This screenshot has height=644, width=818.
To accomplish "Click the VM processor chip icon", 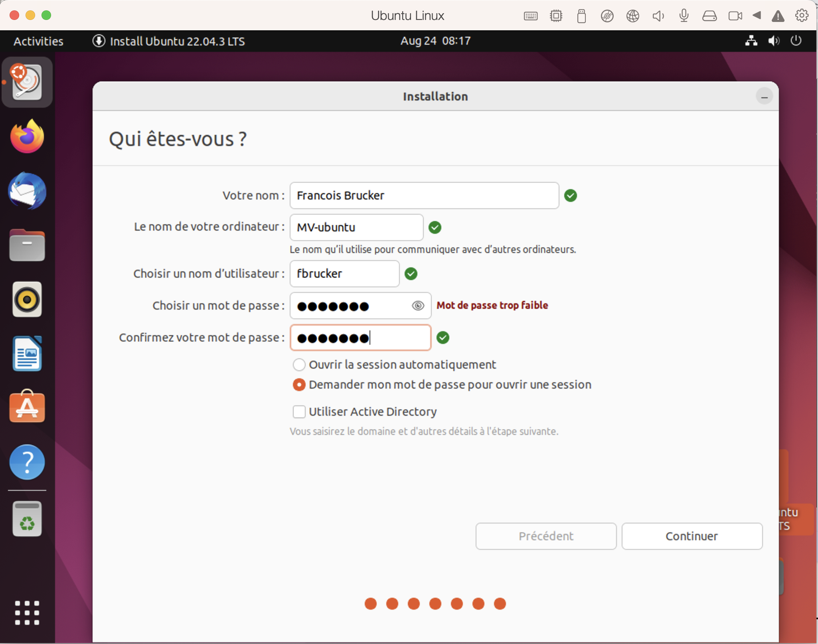I will (x=556, y=16).
